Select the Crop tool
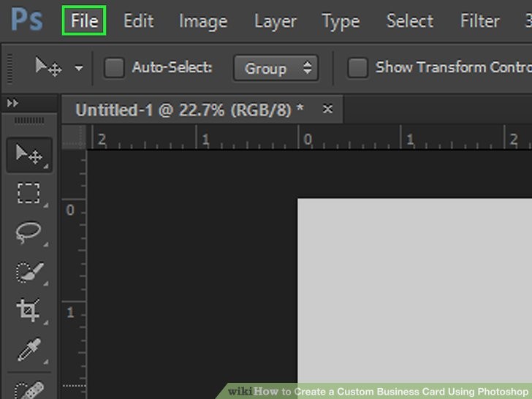Viewport: 532px width, 399px height. (29, 311)
